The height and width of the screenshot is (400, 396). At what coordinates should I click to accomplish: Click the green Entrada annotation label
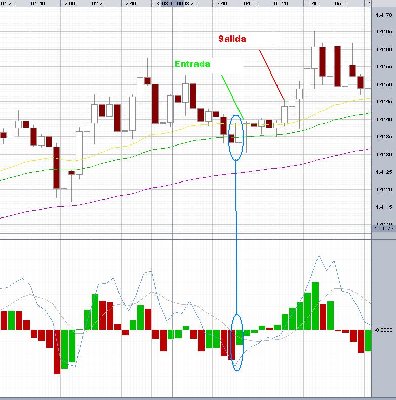pyautogui.click(x=192, y=64)
